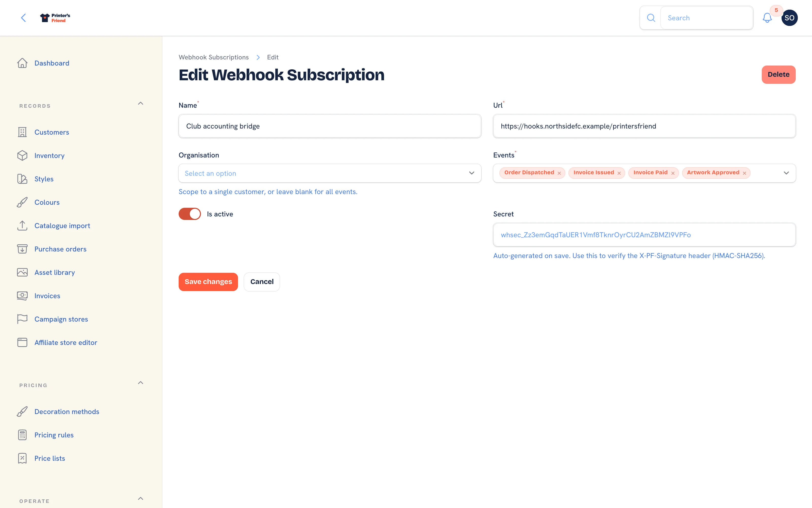Go to Dashboard menu item

tap(52, 63)
